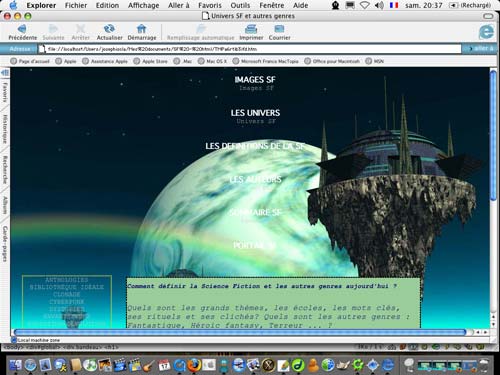Viewport: 500px width, 375px height.
Task: Click the Précédente back arrow icon
Action: [x=22, y=29]
